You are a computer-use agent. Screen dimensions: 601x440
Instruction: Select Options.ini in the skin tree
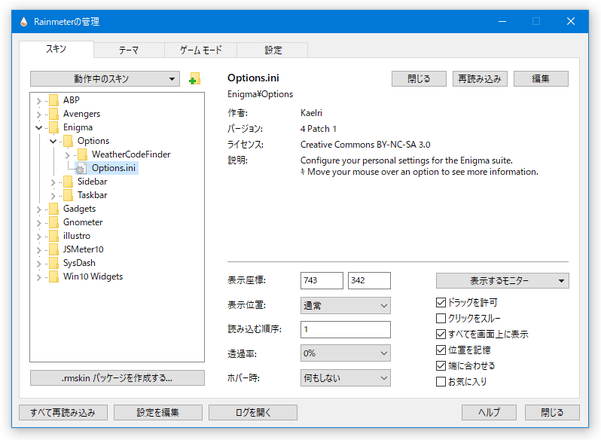click(x=113, y=168)
